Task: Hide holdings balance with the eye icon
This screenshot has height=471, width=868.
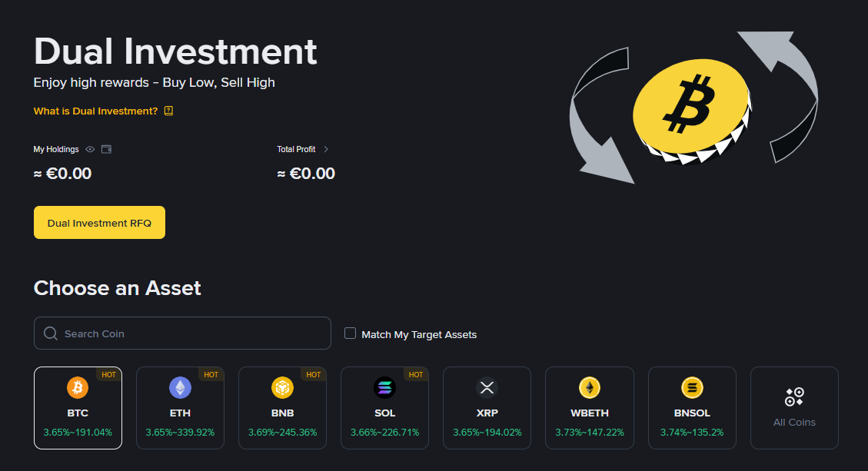Action: pos(90,149)
